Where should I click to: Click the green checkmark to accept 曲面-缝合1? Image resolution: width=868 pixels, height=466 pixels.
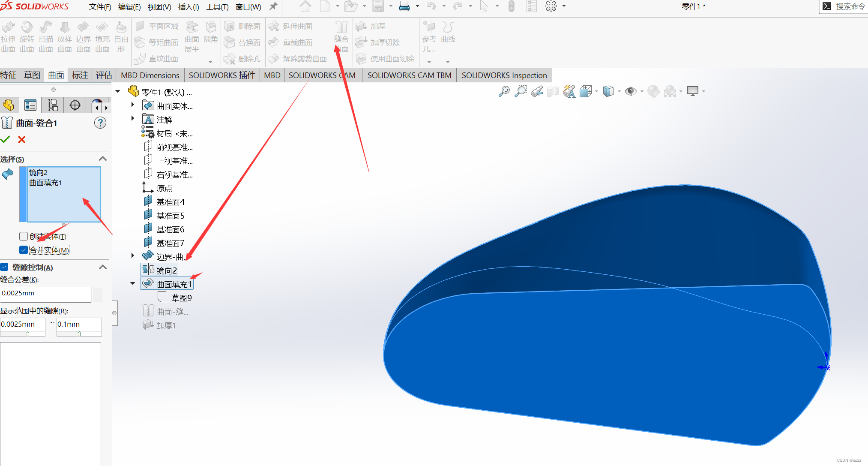(x=5, y=139)
